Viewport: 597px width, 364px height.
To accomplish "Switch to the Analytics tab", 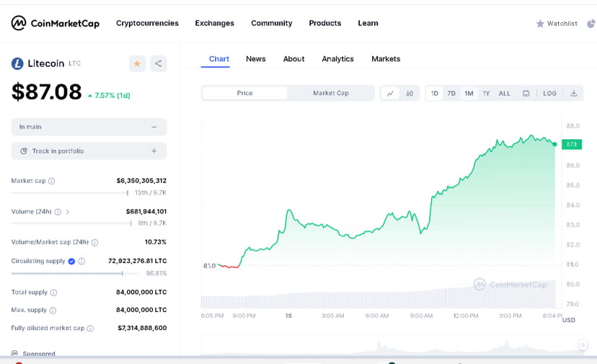I will pos(337,59).
